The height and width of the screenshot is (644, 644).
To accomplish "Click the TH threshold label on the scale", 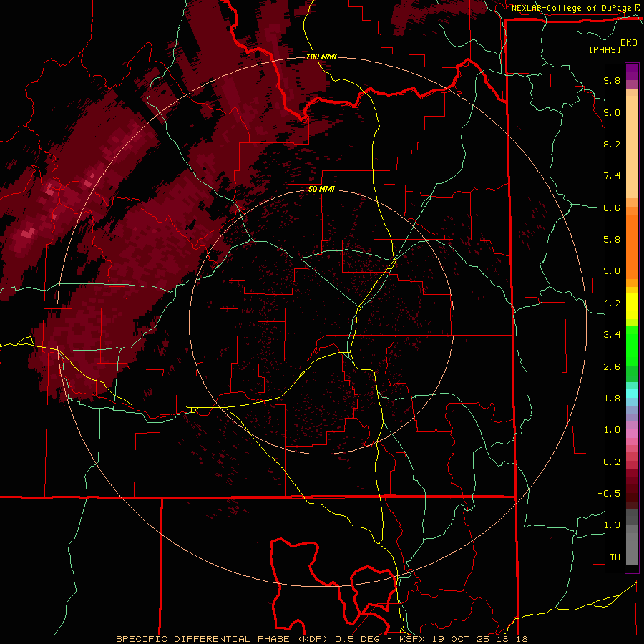I will (615, 557).
